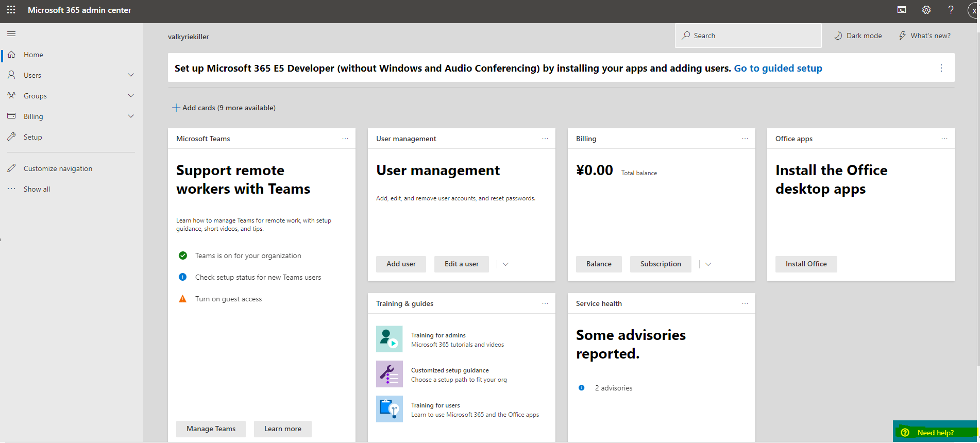Click the blue info icon beside 2 advisories
The image size is (980, 443).
tap(582, 388)
